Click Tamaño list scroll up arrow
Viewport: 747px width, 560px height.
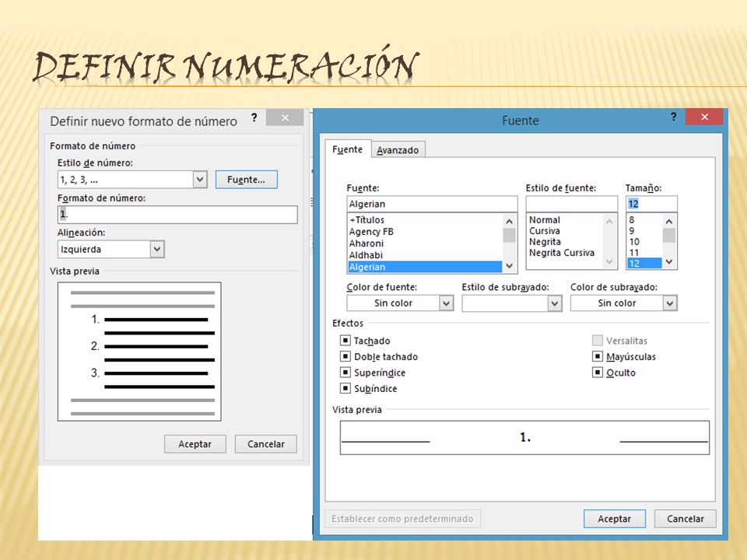tap(669, 221)
